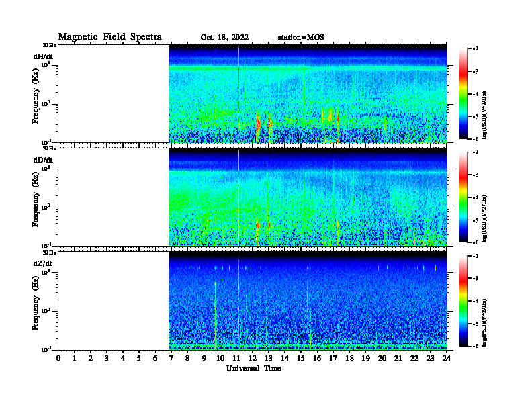
Task: Click the -6 tick on the dH/dt color bar
Action: (x=475, y=139)
